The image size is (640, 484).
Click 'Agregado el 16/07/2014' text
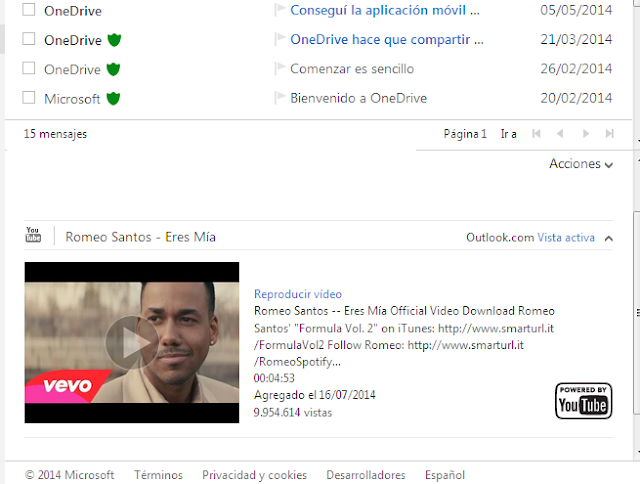315,395
